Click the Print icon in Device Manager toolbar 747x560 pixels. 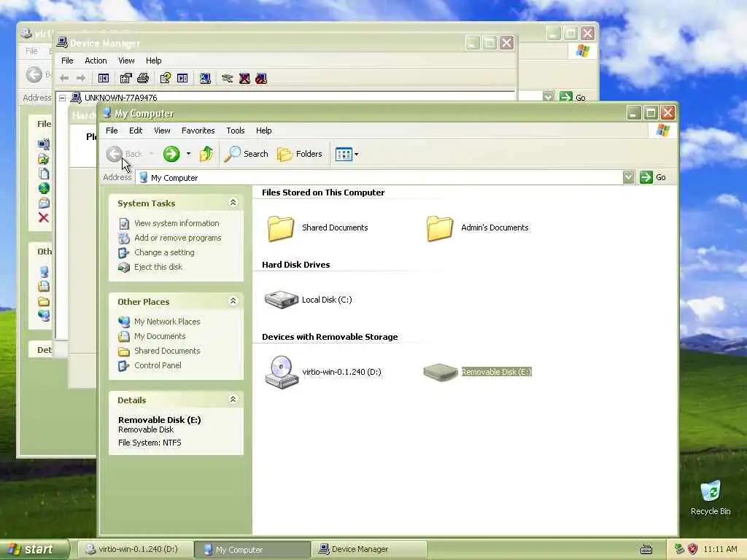pyautogui.click(x=143, y=78)
